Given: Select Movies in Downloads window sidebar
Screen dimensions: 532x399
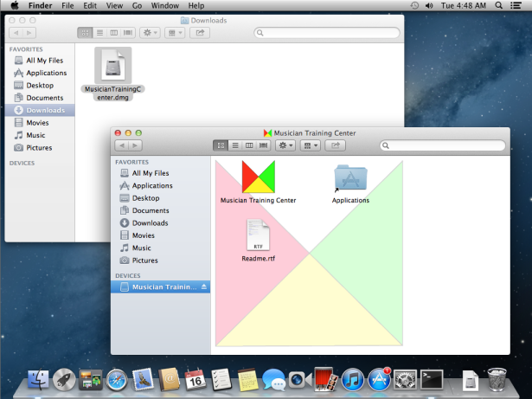Looking at the screenshot, I should pyautogui.click(x=40, y=123).
